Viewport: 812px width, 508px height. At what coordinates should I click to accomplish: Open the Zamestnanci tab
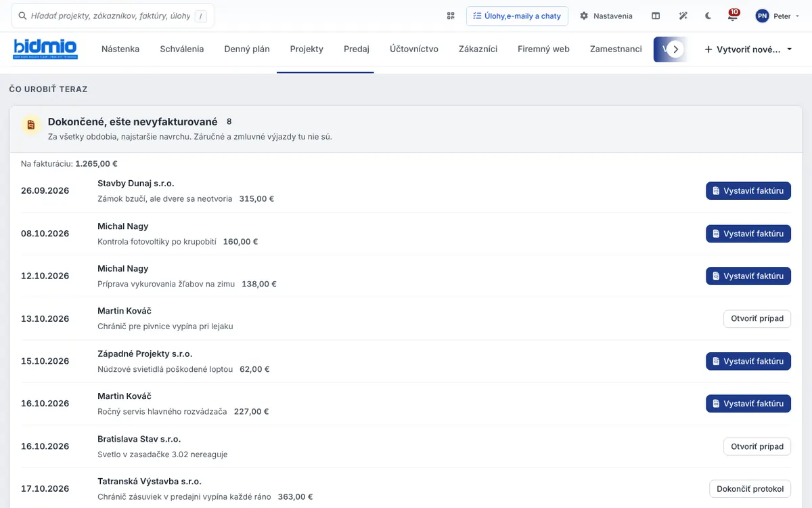(616, 49)
